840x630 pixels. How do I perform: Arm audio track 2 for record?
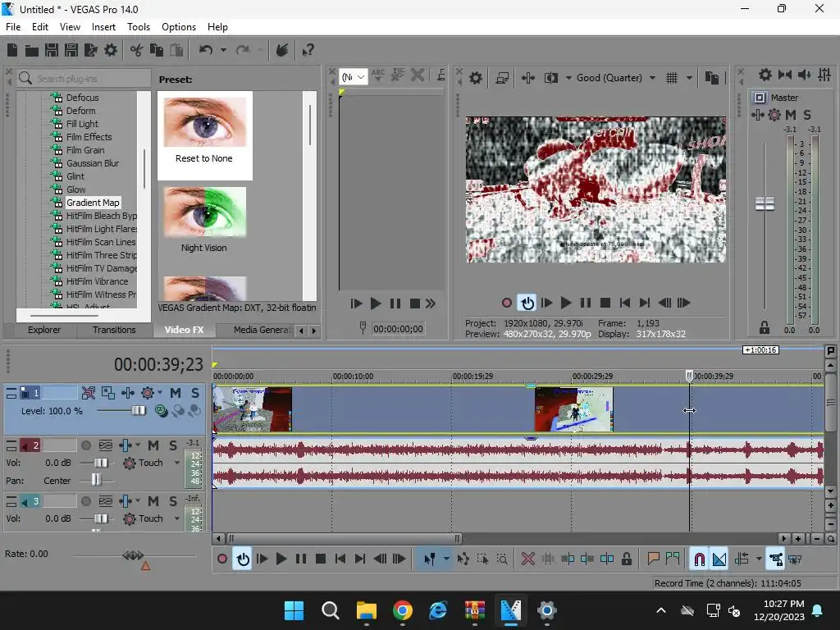point(85,445)
